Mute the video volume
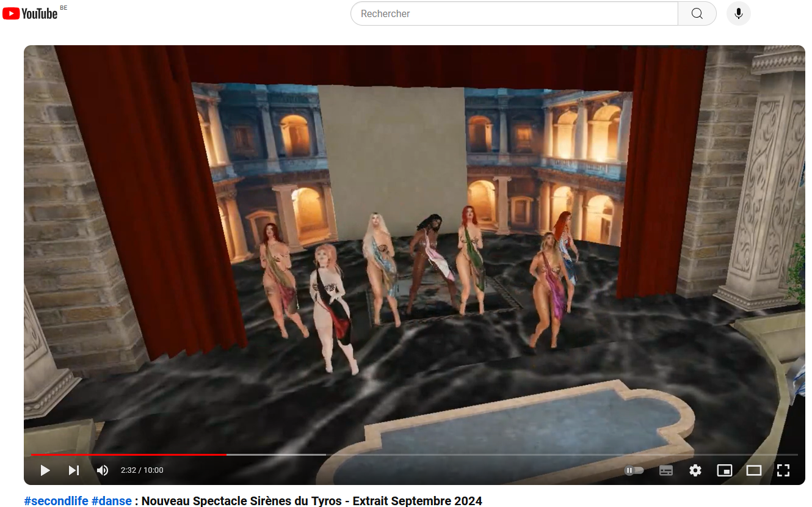The image size is (812, 507). coord(103,470)
